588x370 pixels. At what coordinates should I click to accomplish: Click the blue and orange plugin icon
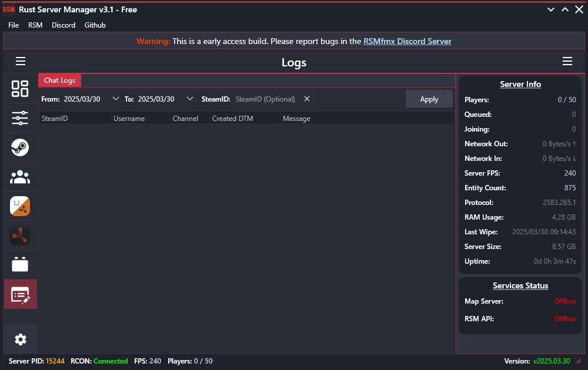pos(20,206)
